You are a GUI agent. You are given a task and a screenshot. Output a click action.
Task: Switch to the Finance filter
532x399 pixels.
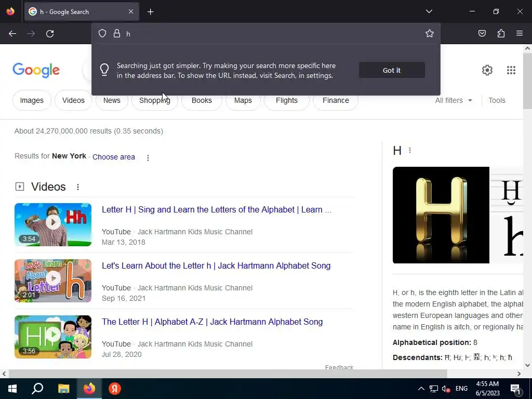click(x=336, y=100)
